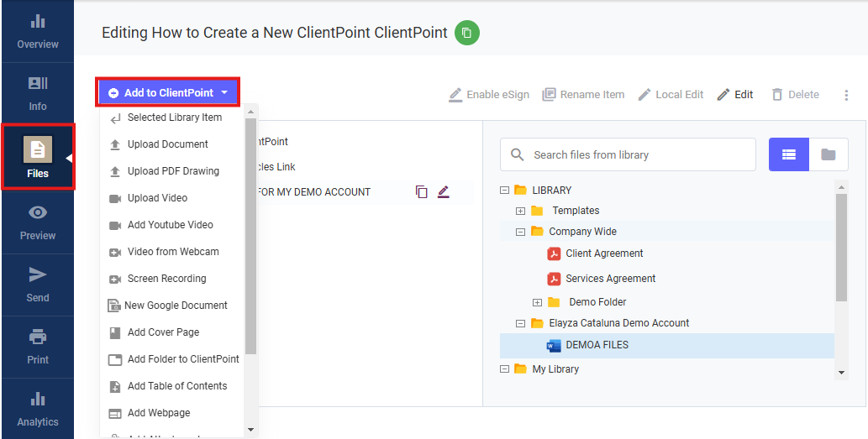Click the library tree scrollbar thumb

click(x=841, y=247)
